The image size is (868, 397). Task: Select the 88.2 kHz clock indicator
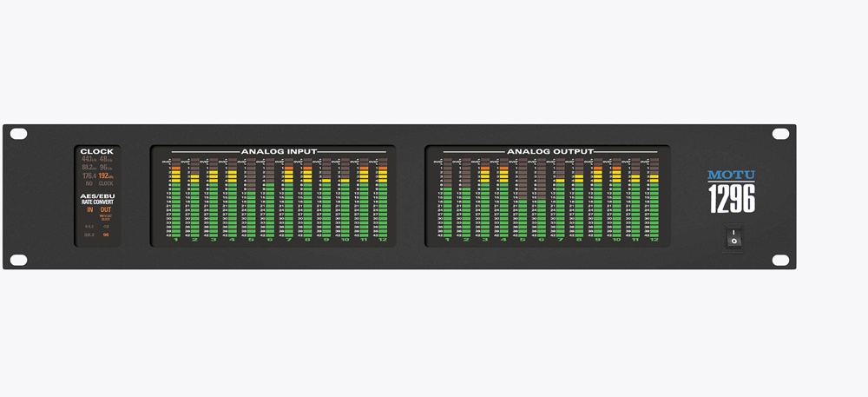[x=89, y=167]
